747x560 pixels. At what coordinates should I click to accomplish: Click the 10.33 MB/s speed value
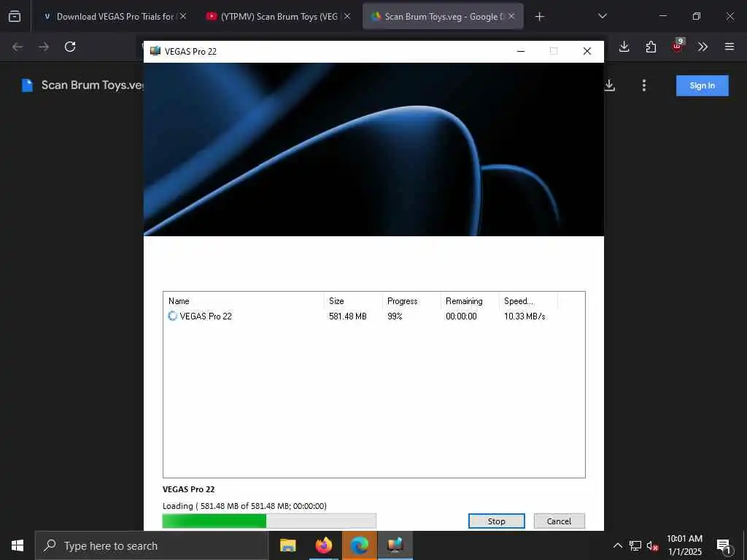tap(525, 316)
